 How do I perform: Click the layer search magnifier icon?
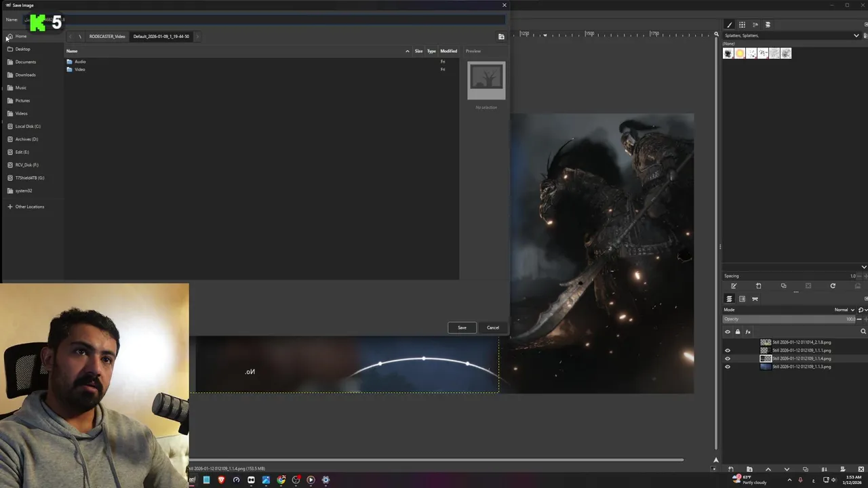pos(863,332)
